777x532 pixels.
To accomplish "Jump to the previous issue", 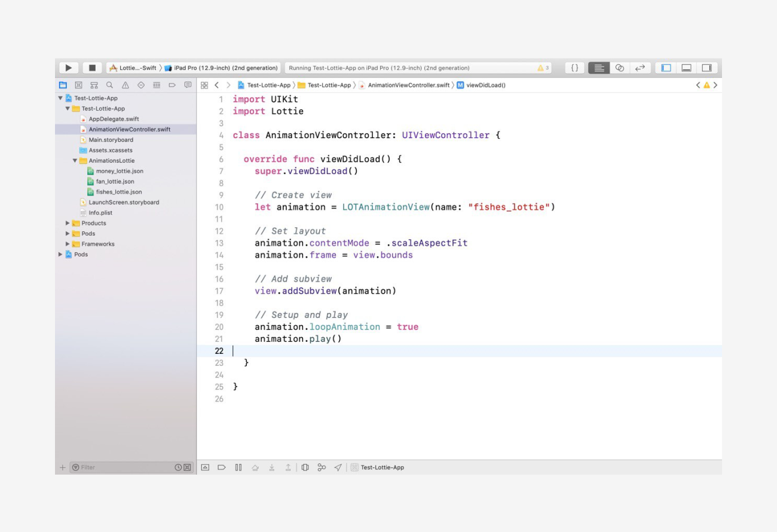I will click(x=698, y=85).
